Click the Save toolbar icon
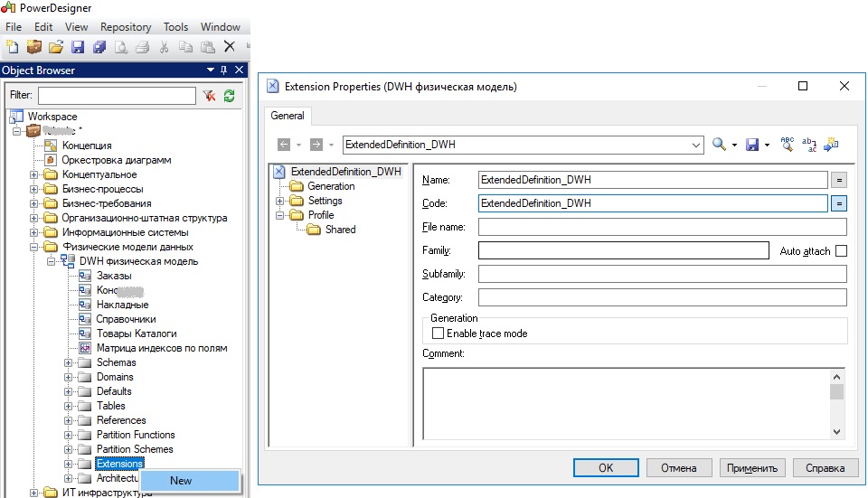 click(x=78, y=47)
